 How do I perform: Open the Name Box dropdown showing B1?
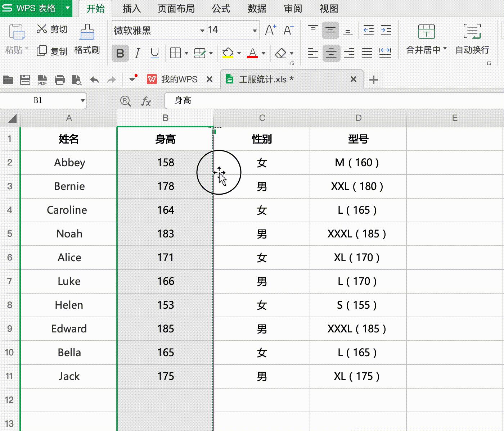[x=83, y=101]
